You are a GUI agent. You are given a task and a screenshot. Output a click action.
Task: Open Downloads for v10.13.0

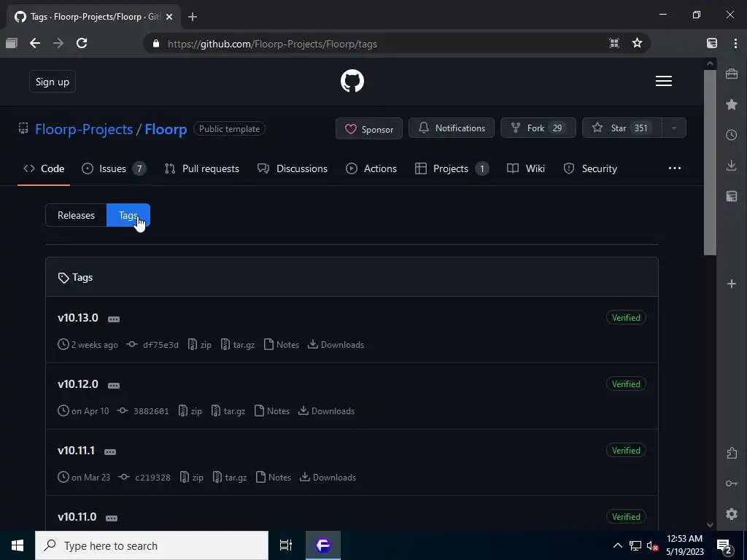coord(336,345)
